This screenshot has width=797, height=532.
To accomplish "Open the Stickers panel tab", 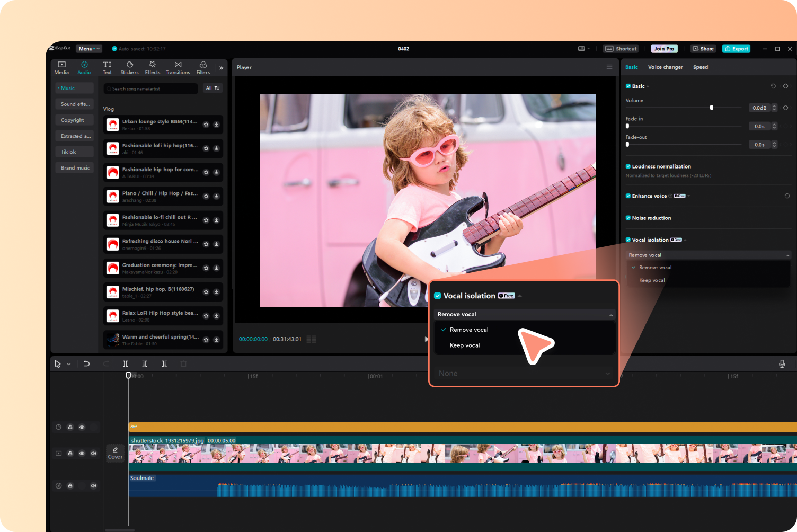I will click(129, 68).
